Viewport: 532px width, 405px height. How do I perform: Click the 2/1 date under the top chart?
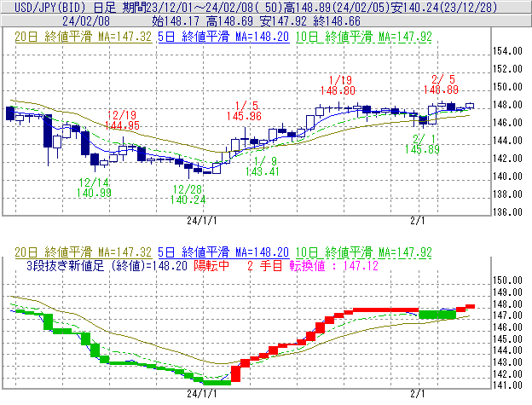point(417,221)
